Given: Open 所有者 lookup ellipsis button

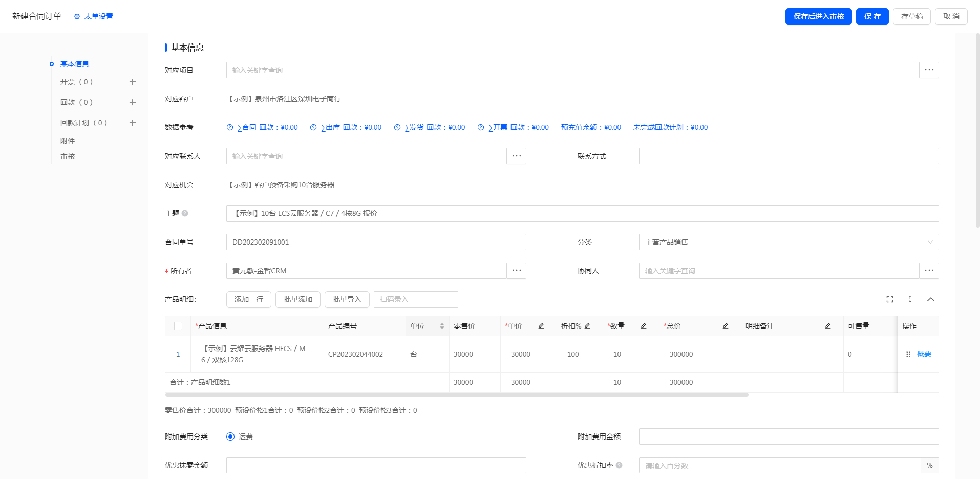Looking at the screenshot, I should 517,271.
